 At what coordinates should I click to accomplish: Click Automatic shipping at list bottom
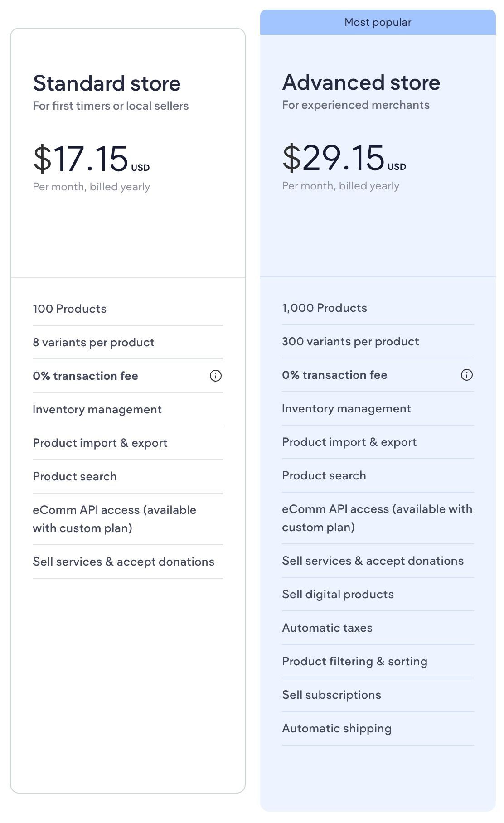[x=337, y=728]
